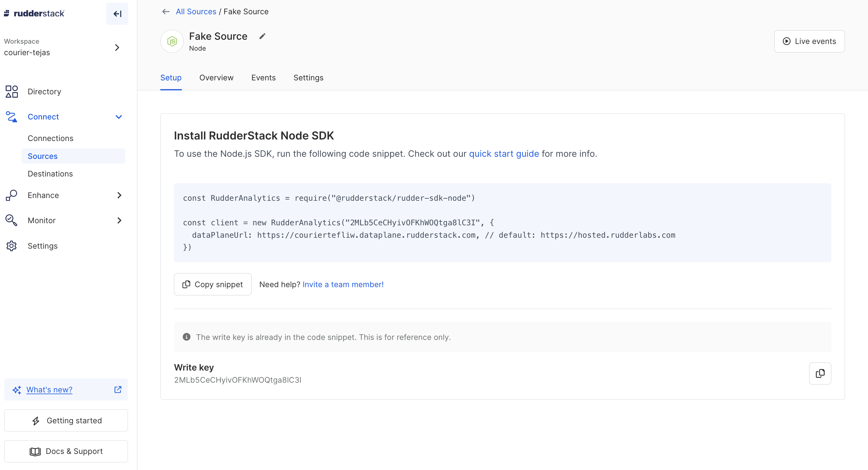Switch to the Overview tab
This screenshot has width=868, height=470.
coord(216,78)
